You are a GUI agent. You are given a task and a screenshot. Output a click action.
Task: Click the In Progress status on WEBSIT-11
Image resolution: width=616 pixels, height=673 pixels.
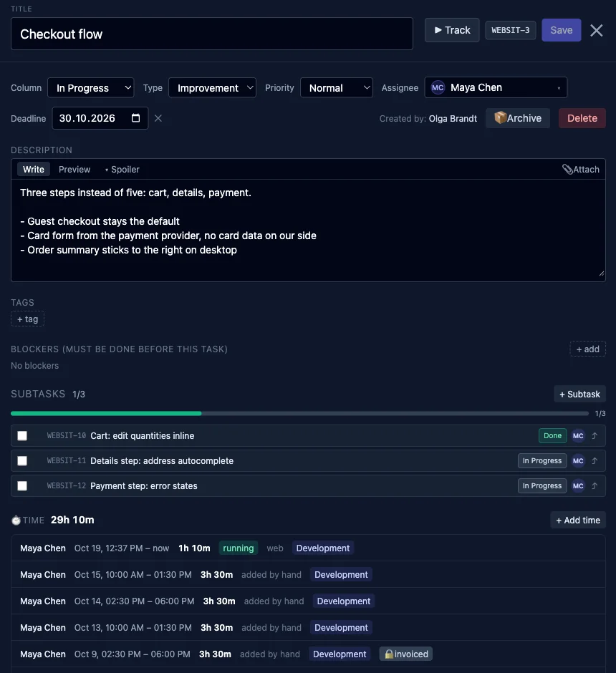pyautogui.click(x=542, y=461)
